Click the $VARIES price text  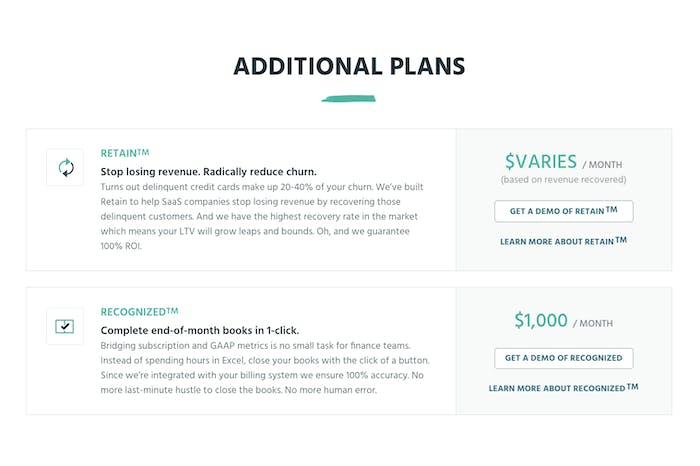point(540,161)
